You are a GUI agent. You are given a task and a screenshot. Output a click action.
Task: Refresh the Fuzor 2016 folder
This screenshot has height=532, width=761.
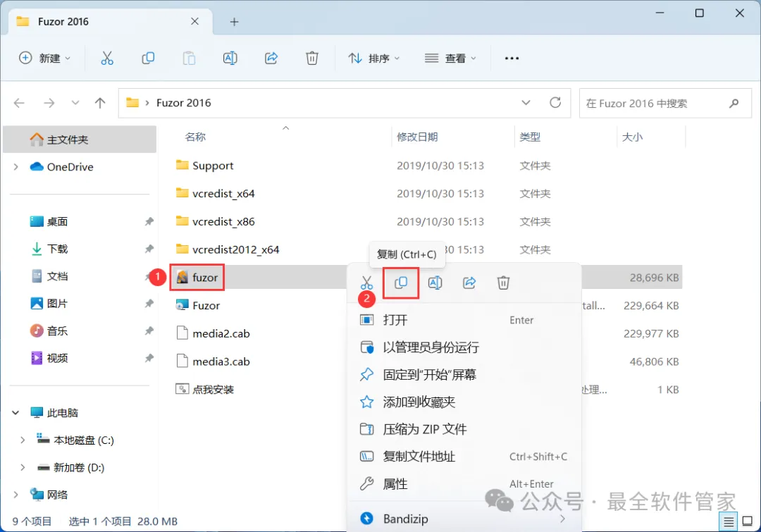coord(555,102)
